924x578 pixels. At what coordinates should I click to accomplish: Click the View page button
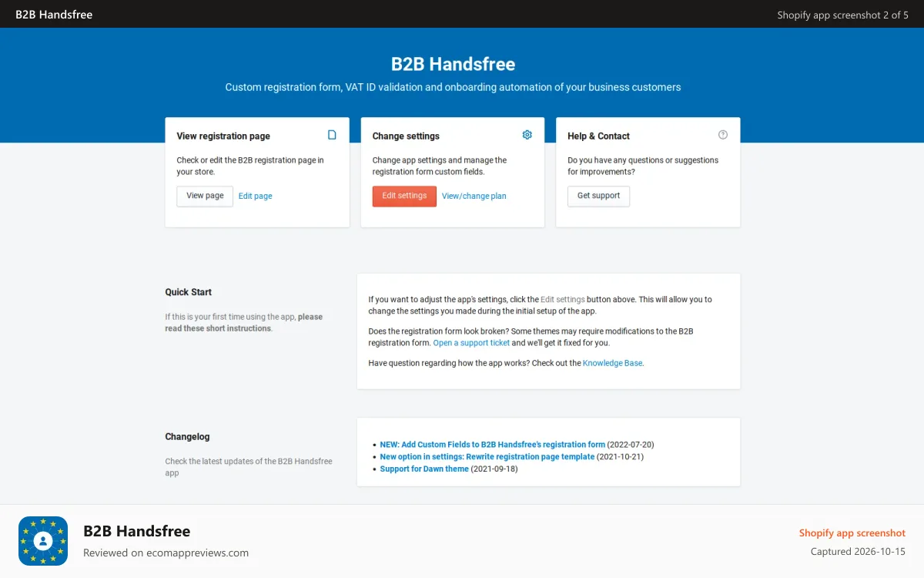pos(205,196)
